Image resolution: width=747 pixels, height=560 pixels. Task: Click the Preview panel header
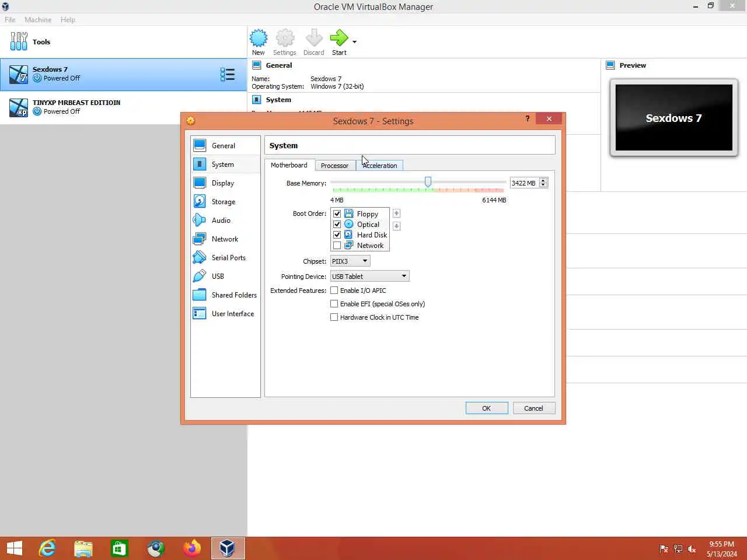[x=633, y=65]
